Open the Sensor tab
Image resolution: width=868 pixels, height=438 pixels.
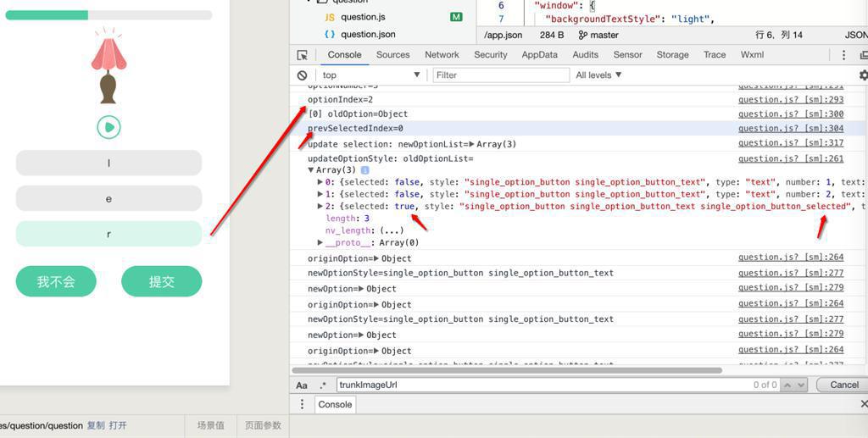pyautogui.click(x=628, y=55)
